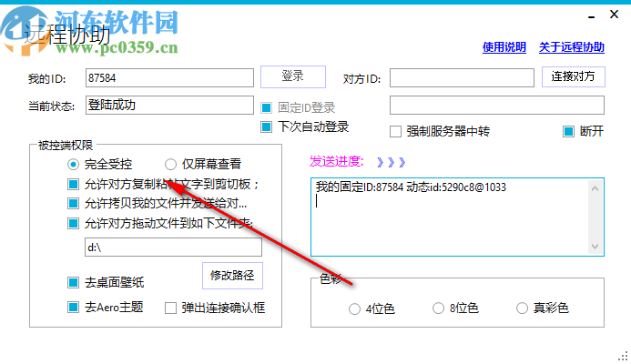Close the 远程协助 window
The width and height of the screenshot is (631, 364).
614,15
